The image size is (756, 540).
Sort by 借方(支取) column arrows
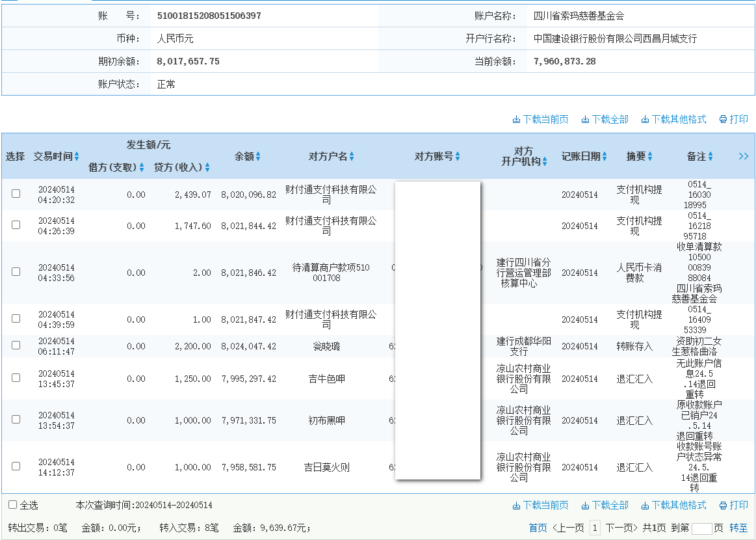(141, 167)
